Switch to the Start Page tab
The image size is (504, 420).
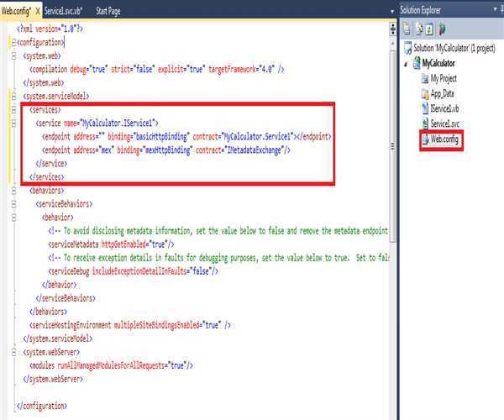tap(108, 11)
